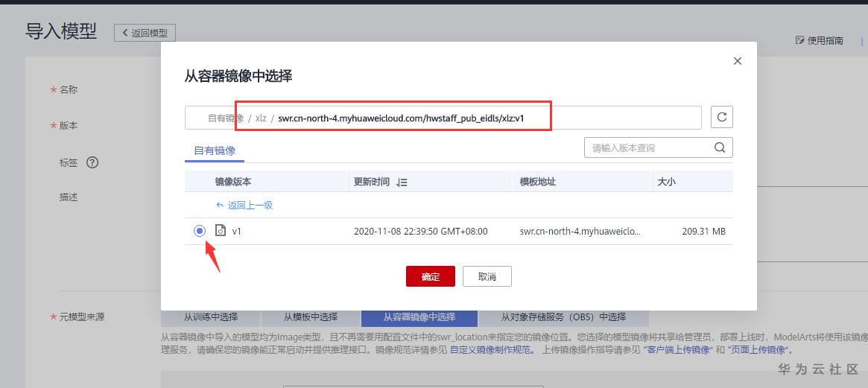Viewport: 868px width, 388px height.
Task: Open the 页面上传镜像 link
Action: [x=759, y=350]
